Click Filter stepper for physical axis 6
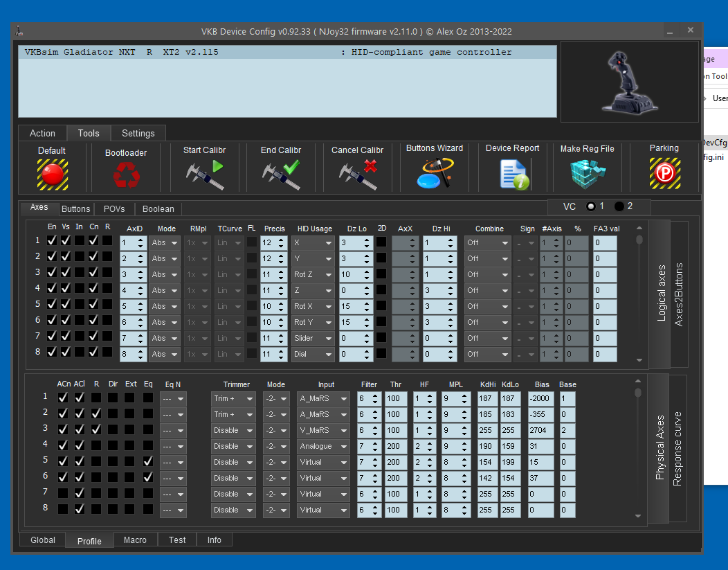Screen dimensions: 728x570 376,478
